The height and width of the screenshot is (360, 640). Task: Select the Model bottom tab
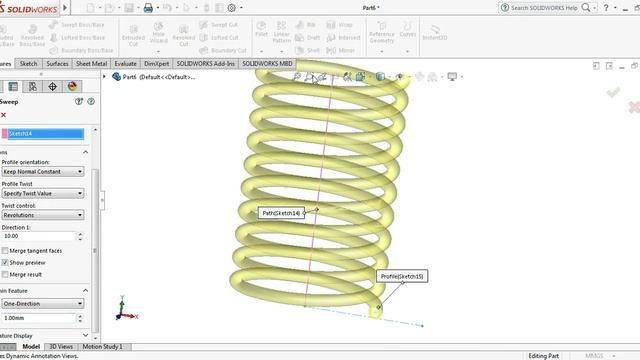pos(31,347)
